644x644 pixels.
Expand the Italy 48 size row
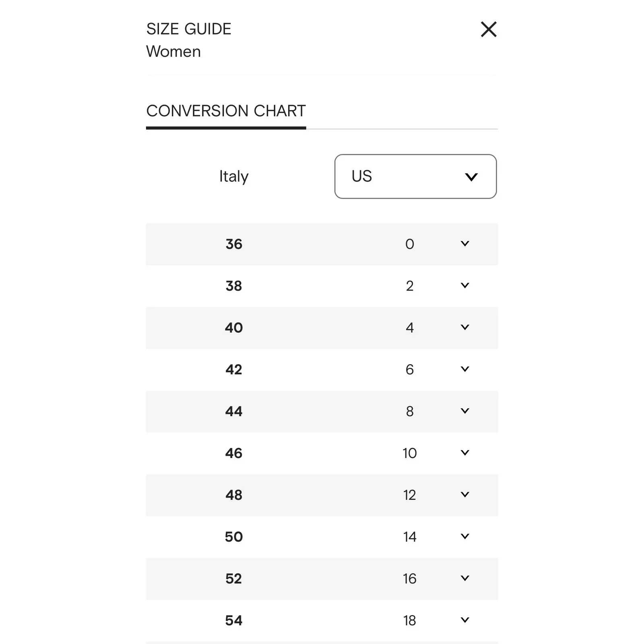tap(465, 495)
